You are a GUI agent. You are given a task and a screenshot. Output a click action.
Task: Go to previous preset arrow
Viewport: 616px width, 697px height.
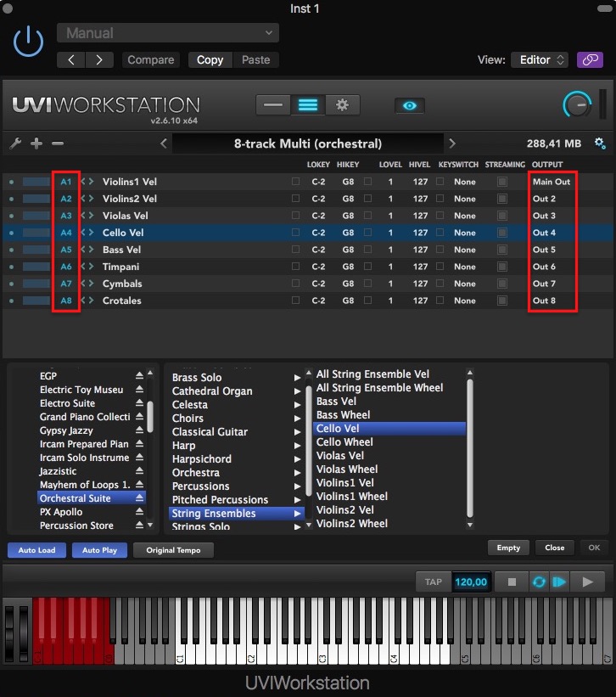(71, 60)
